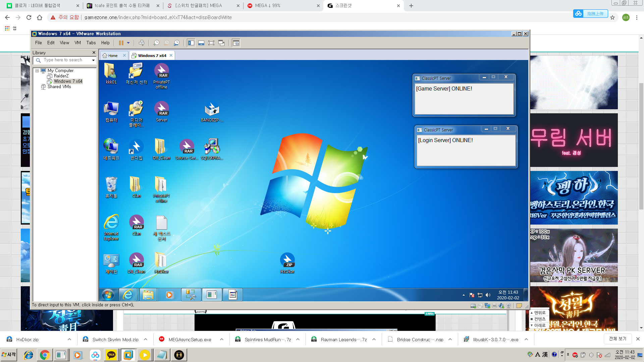Click the Windows 7 Start orb in the VM
Viewport: 644px width, 362px height.
coord(108,295)
